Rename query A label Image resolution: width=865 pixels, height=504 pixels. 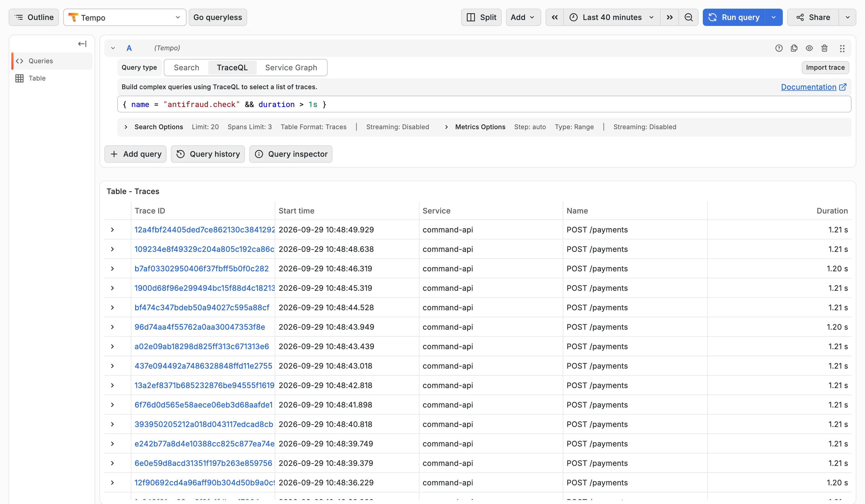(x=129, y=48)
